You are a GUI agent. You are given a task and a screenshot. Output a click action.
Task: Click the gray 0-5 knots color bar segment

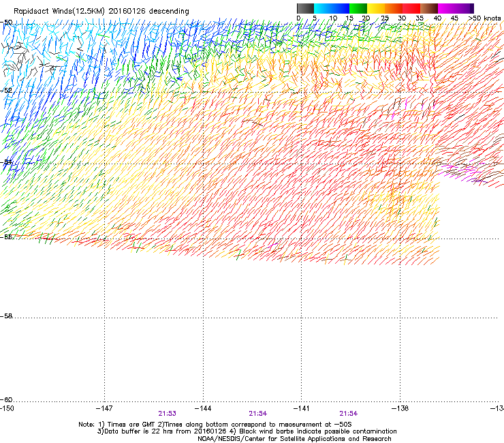(305, 8)
